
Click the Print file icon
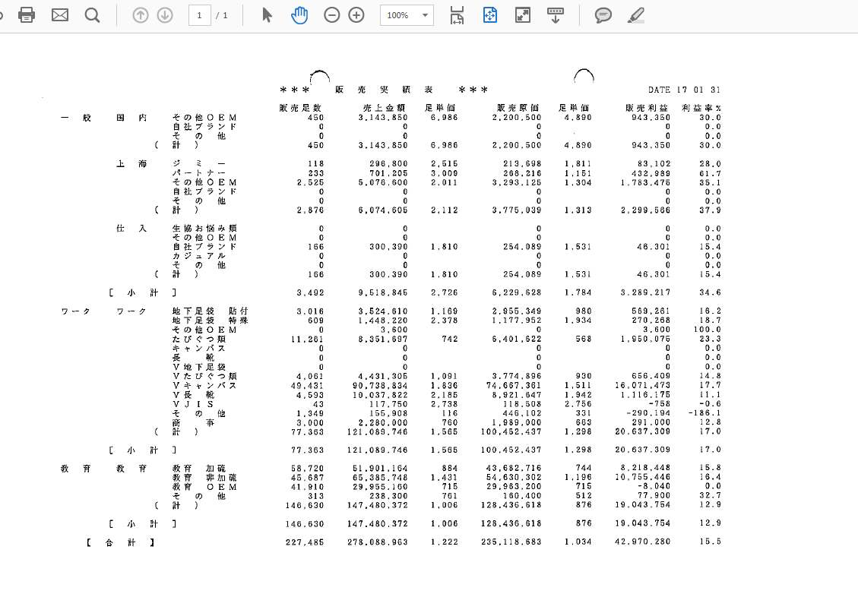pos(27,15)
